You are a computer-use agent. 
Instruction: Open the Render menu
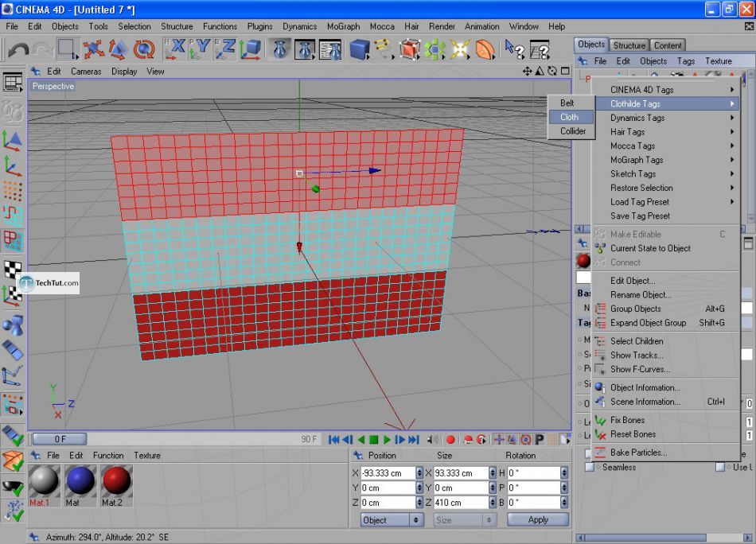click(x=442, y=26)
